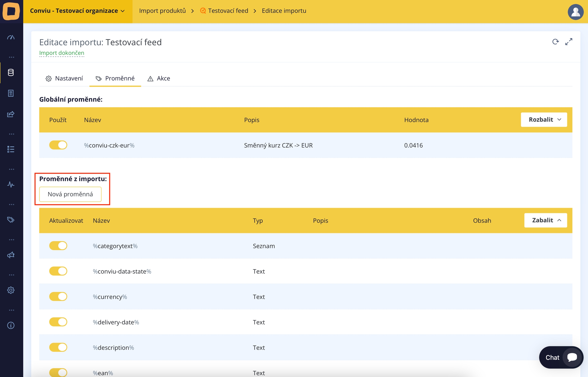Switch to the Nastavení tab
This screenshot has height=377, width=588.
coord(64,78)
